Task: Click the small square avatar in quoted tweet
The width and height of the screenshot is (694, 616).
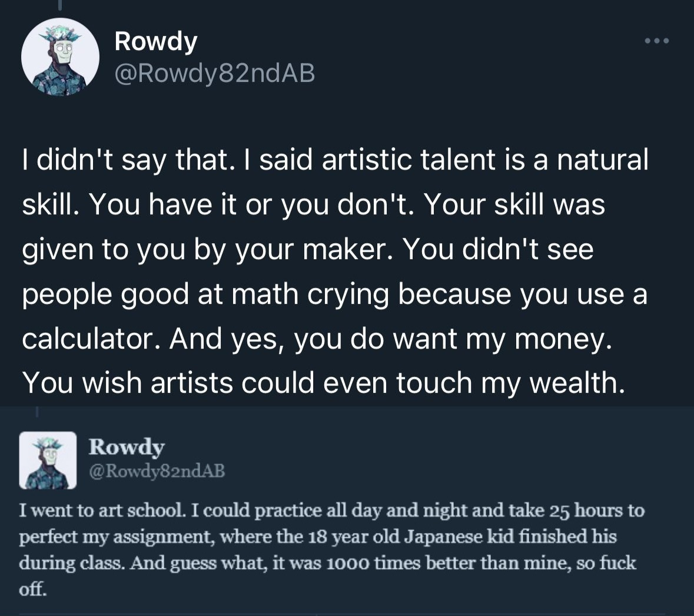Action: click(48, 461)
